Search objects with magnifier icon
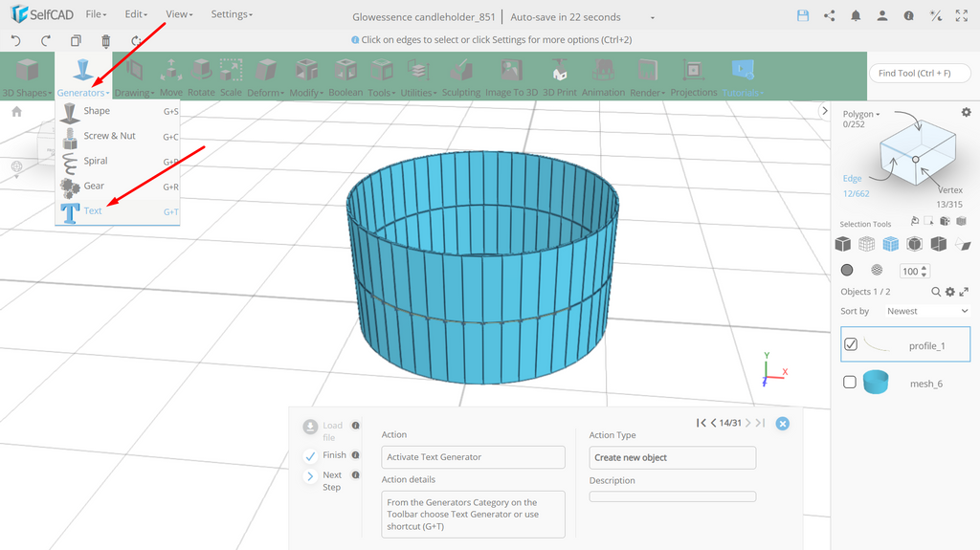 pyautogui.click(x=936, y=292)
